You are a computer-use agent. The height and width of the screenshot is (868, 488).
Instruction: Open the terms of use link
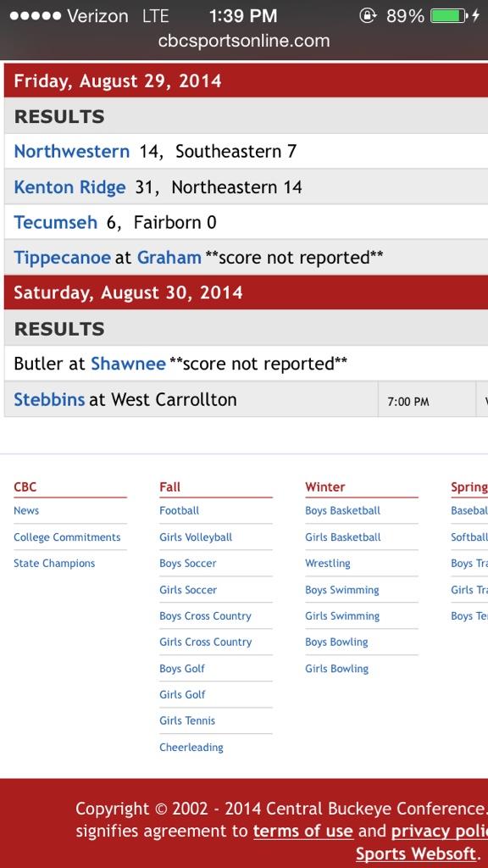tap(303, 831)
